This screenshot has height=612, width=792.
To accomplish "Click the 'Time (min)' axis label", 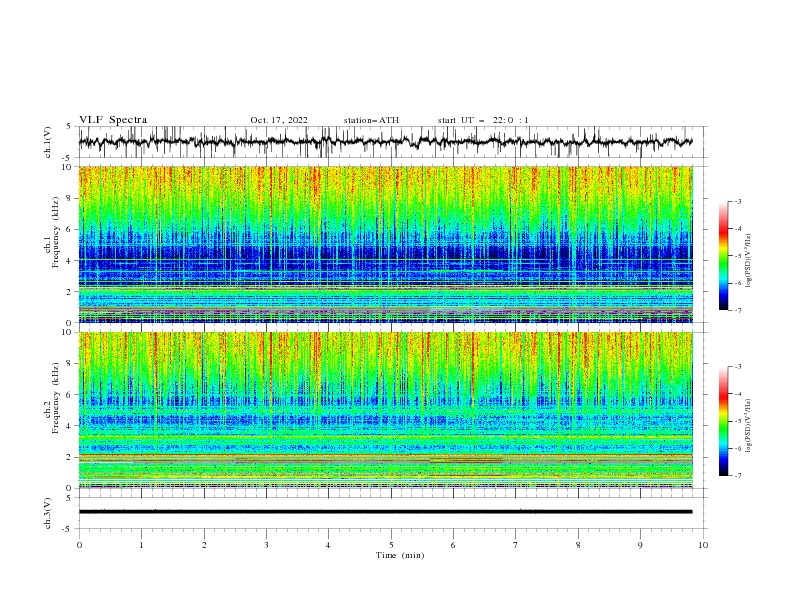I will (x=400, y=555).
